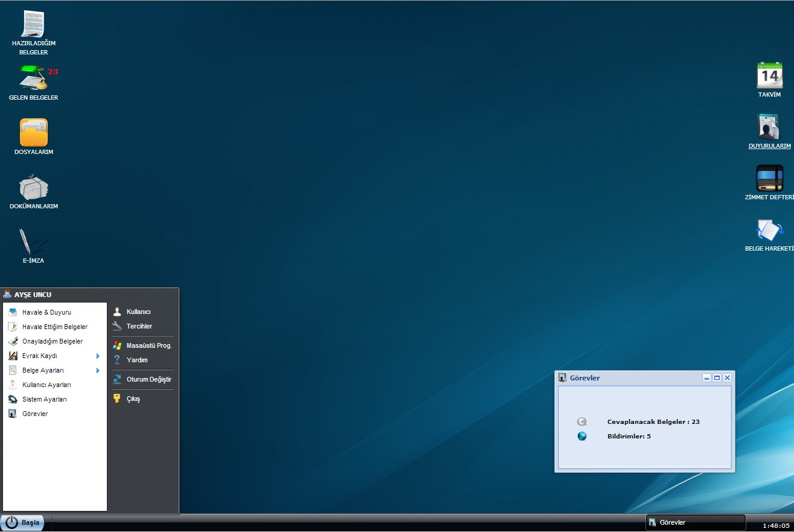Click the Bildirimler: 5 text
The image size is (794, 532).
coord(629,436)
